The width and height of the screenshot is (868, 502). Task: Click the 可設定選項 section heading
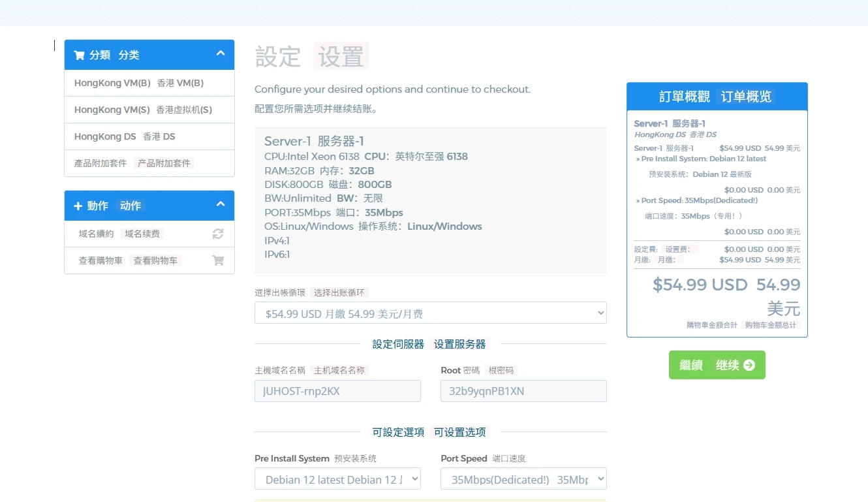point(398,432)
